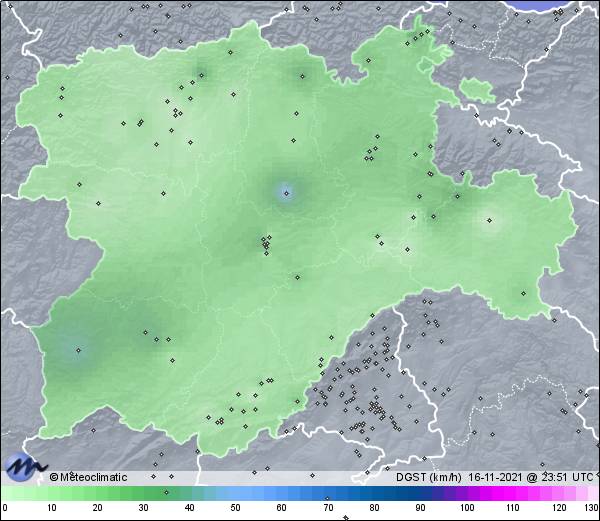Click scale label 130
This screenshot has width=600, height=521.
(x=592, y=508)
